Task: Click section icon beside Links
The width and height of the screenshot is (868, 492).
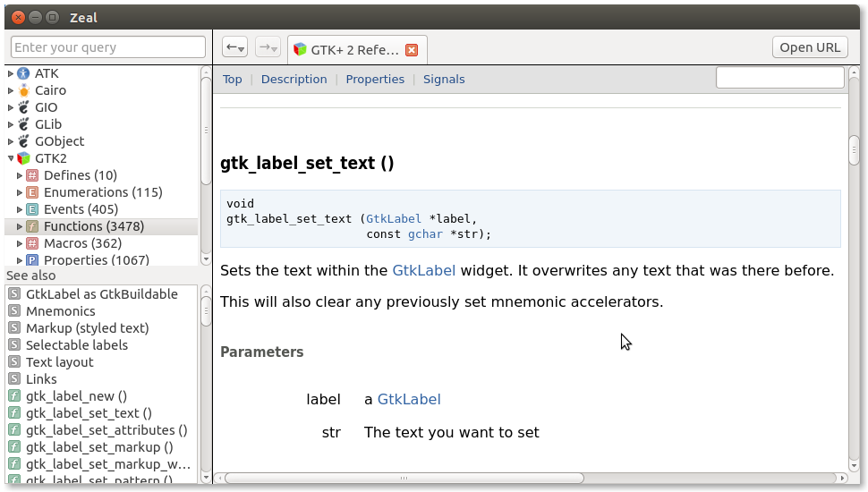Action: (x=15, y=379)
